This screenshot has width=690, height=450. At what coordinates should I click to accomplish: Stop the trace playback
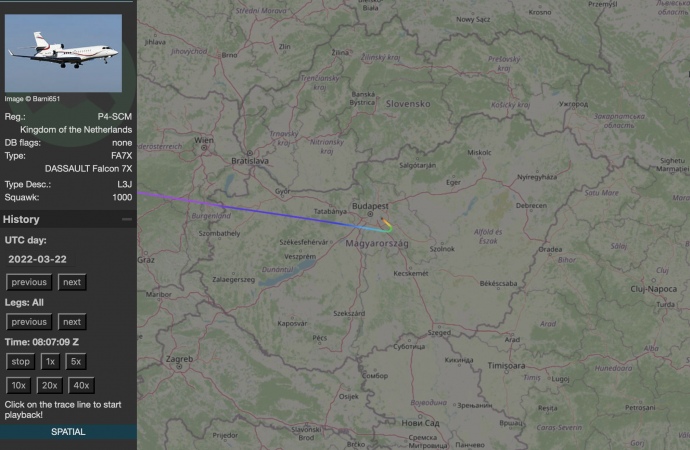pos(20,362)
